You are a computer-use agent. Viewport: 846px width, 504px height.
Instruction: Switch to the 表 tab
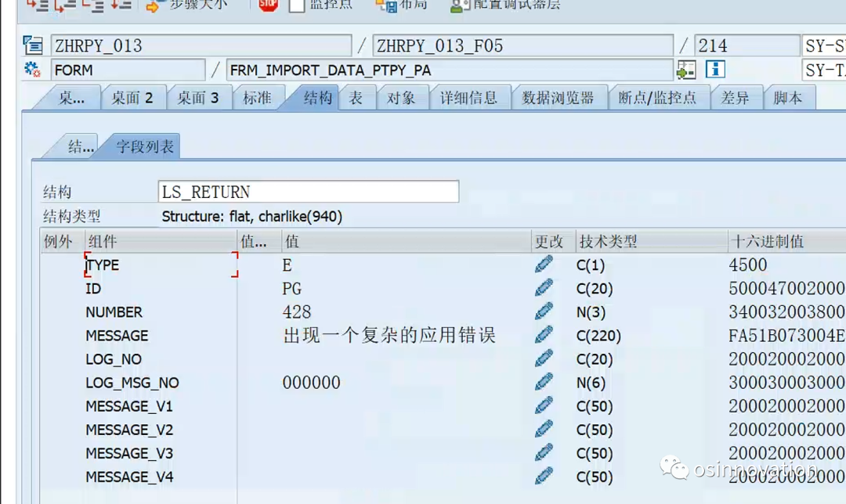[x=356, y=98]
